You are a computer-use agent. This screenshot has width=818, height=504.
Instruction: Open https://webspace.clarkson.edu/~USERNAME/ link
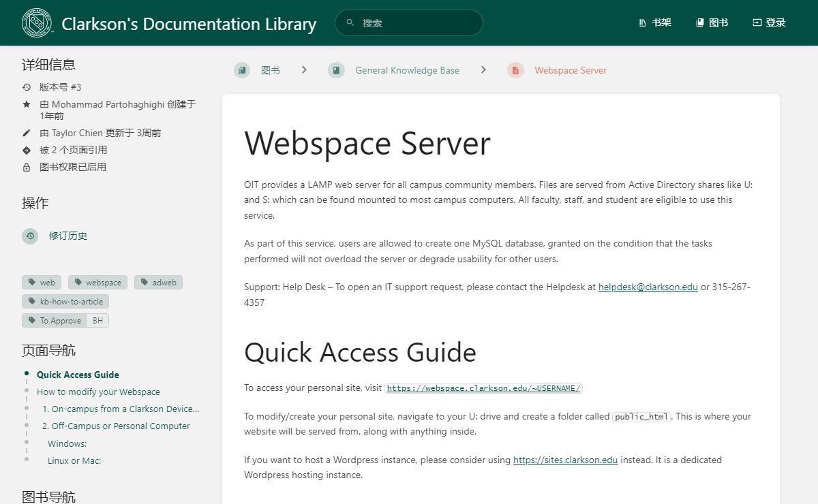click(x=484, y=388)
